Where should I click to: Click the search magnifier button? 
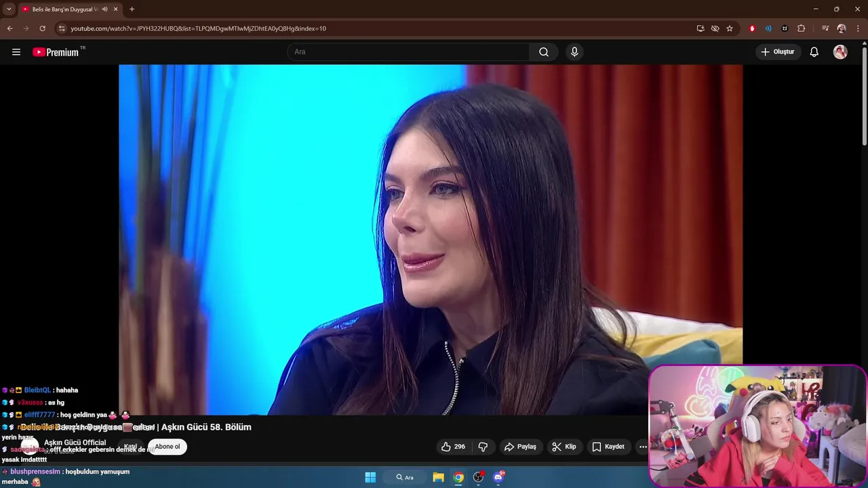tap(544, 52)
